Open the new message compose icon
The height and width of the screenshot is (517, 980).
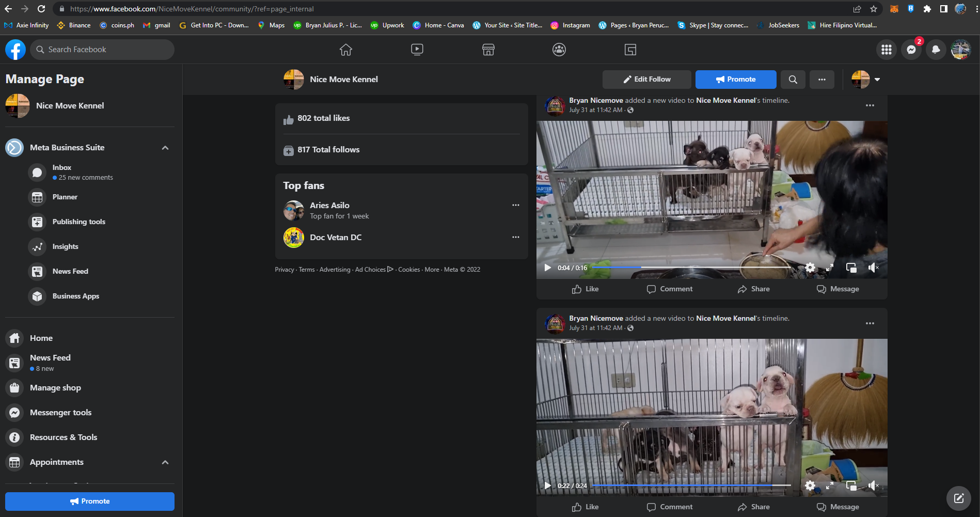click(959, 498)
